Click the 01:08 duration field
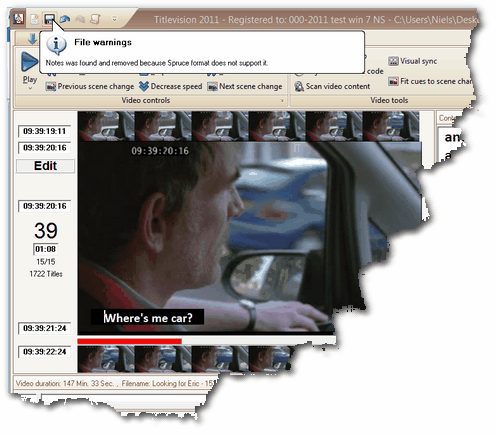 point(46,249)
